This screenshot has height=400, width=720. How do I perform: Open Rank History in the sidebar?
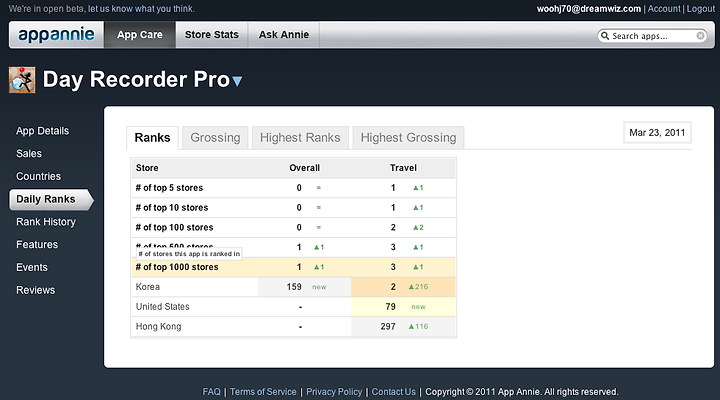[46, 222]
